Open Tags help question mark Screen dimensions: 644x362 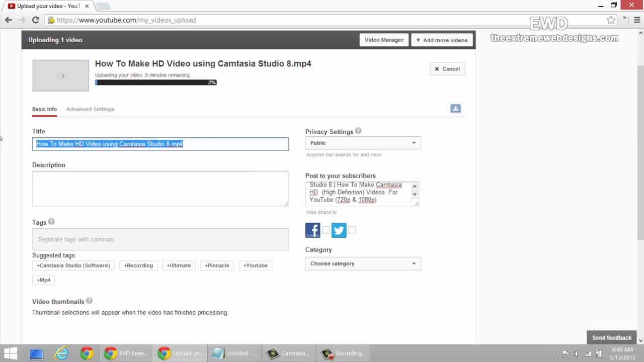[51, 222]
